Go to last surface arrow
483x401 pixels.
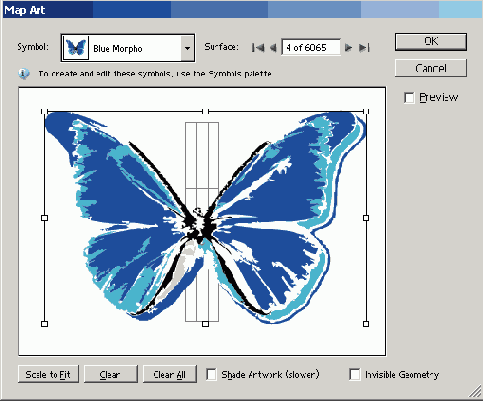coord(364,48)
